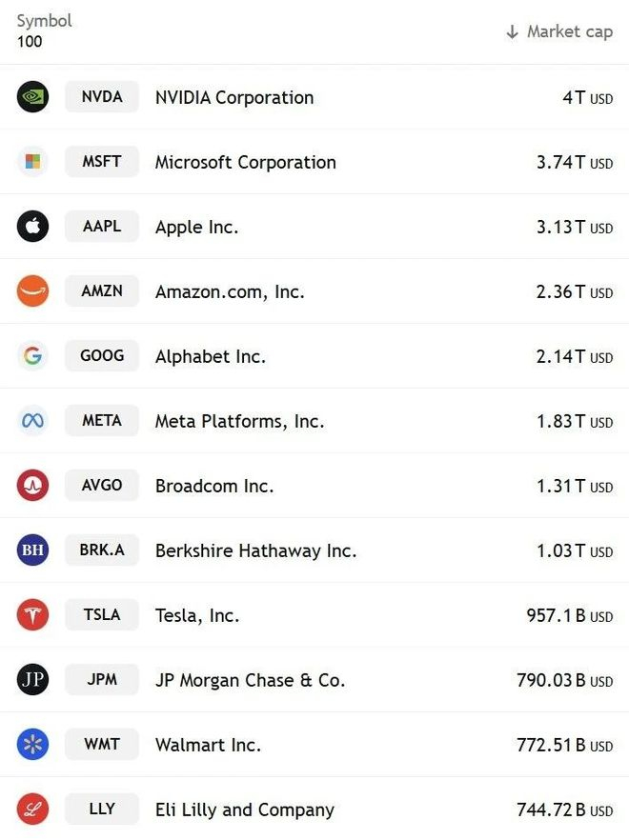629x840 pixels.
Task: Select the JPM ticker badge
Action: [x=102, y=680]
